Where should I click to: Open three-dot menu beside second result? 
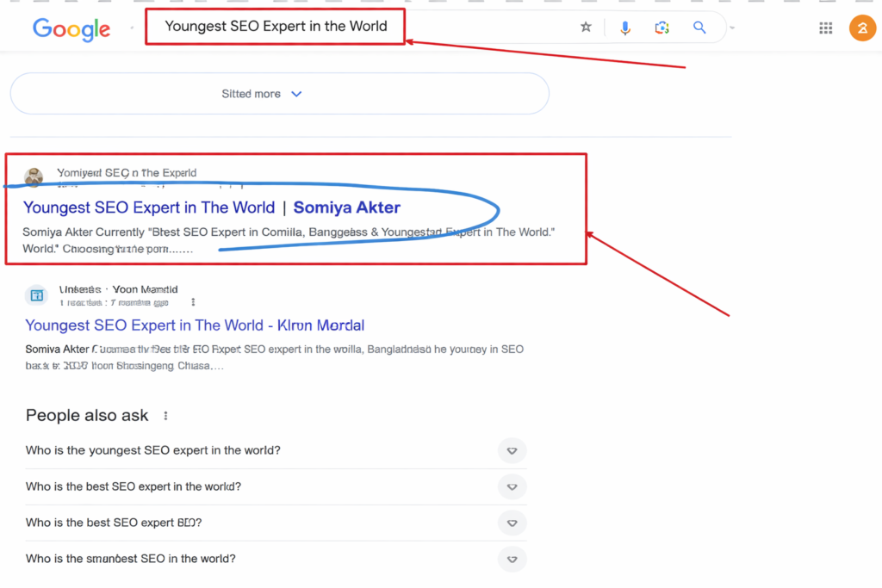click(193, 302)
